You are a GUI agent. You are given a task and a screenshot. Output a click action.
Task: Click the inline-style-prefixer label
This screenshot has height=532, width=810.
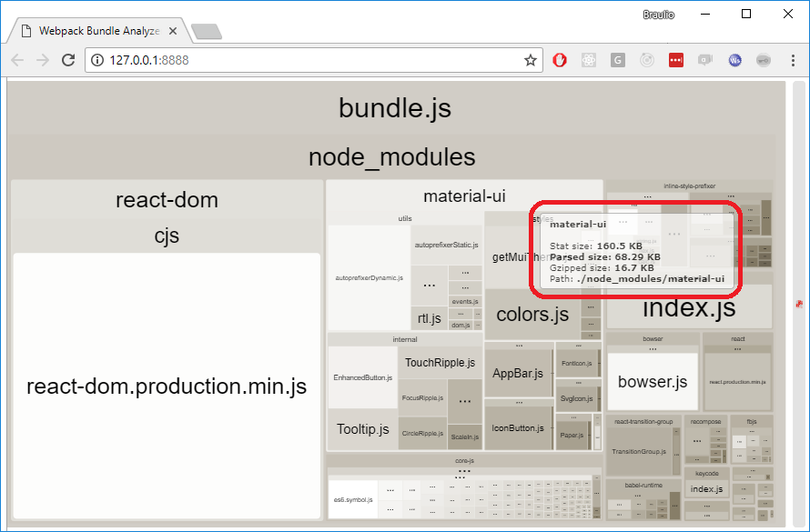(x=690, y=186)
